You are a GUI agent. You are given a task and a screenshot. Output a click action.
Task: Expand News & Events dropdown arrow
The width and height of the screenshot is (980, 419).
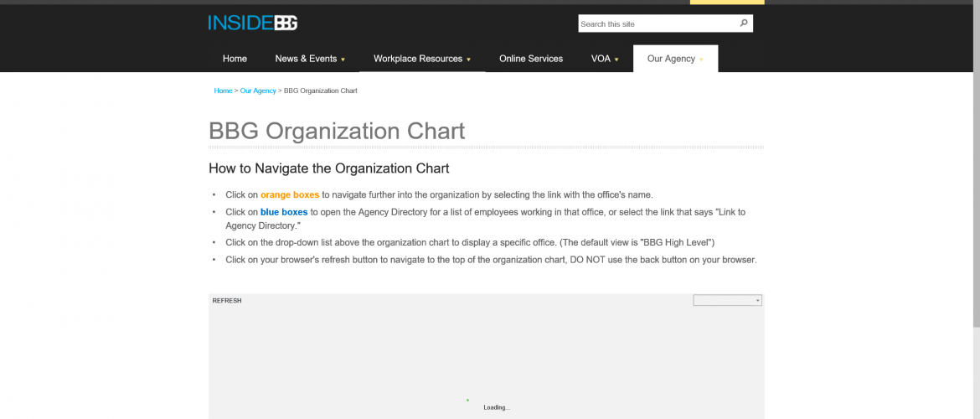(343, 60)
